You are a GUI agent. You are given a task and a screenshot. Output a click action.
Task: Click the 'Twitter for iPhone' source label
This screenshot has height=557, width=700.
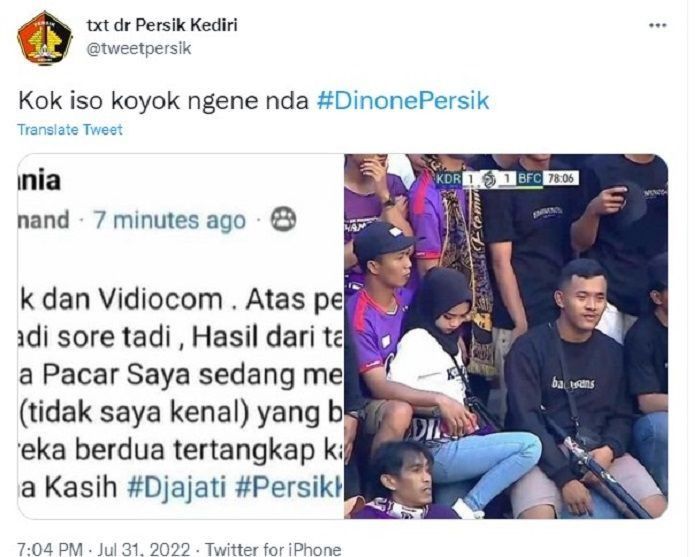pyautogui.click(x=273, y=549)
